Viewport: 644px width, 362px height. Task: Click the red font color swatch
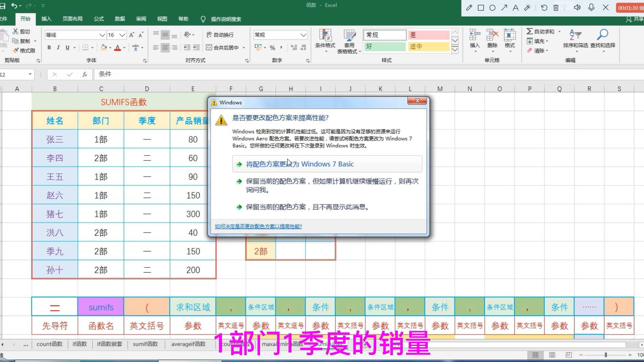tap(117, 48)
